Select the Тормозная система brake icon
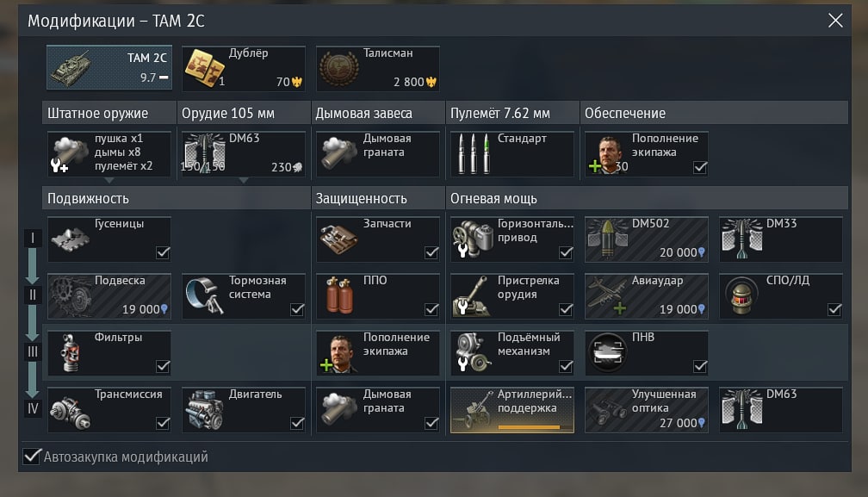Screen dimensions: 868x497 [205, 295]
